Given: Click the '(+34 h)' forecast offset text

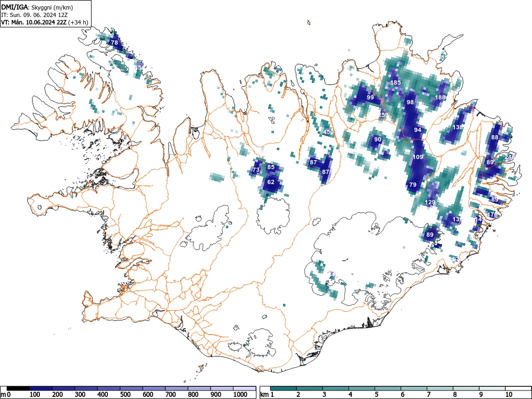Looking at the screenshot, I should [78, 22].
